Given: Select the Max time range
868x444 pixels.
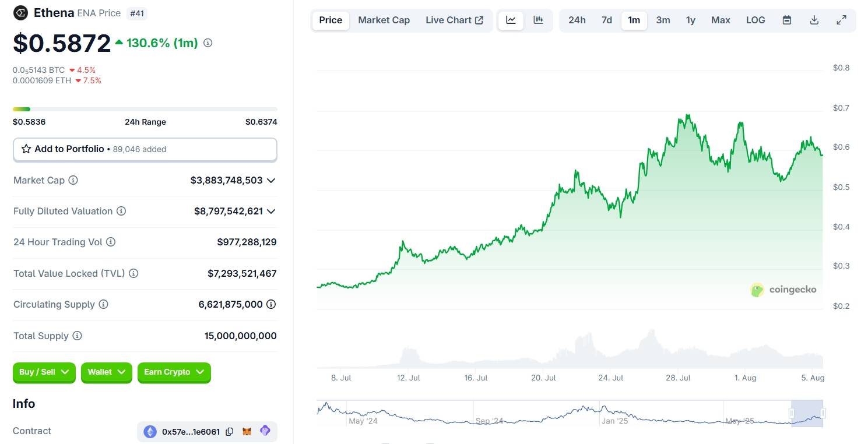Looking at the screenshot, I should click(721, 20).
